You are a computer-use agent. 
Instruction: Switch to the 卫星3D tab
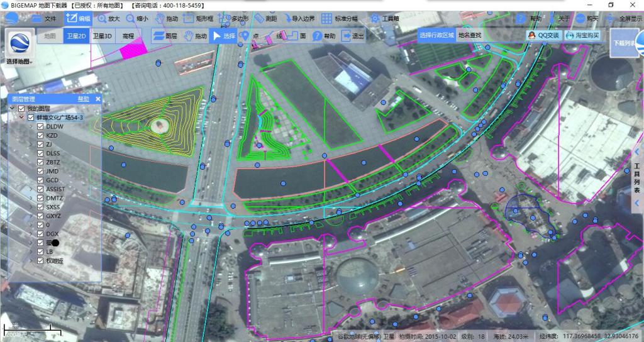(103, 36)
